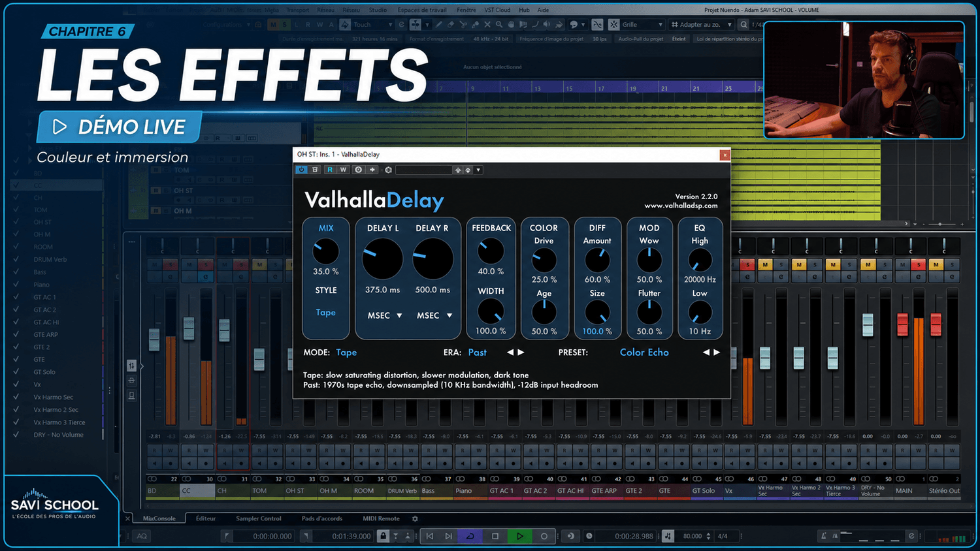980x551 pixels.
Task: Open the ERA Past selector
Action: 477,353
